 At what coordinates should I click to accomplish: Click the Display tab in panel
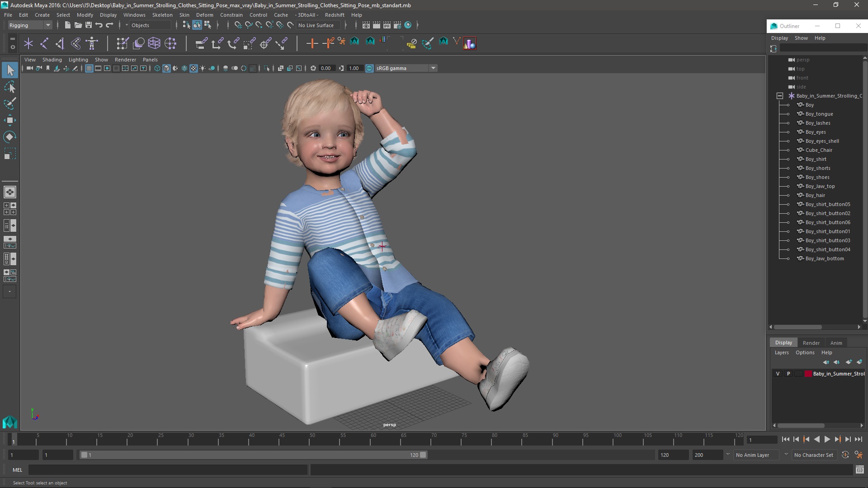(783, 342)
